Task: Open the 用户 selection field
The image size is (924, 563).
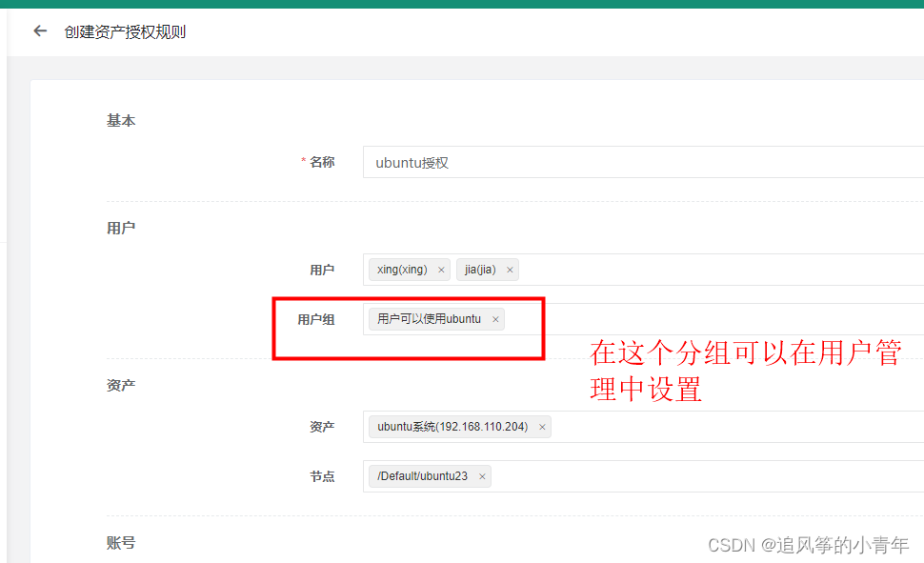Action: 644,270
